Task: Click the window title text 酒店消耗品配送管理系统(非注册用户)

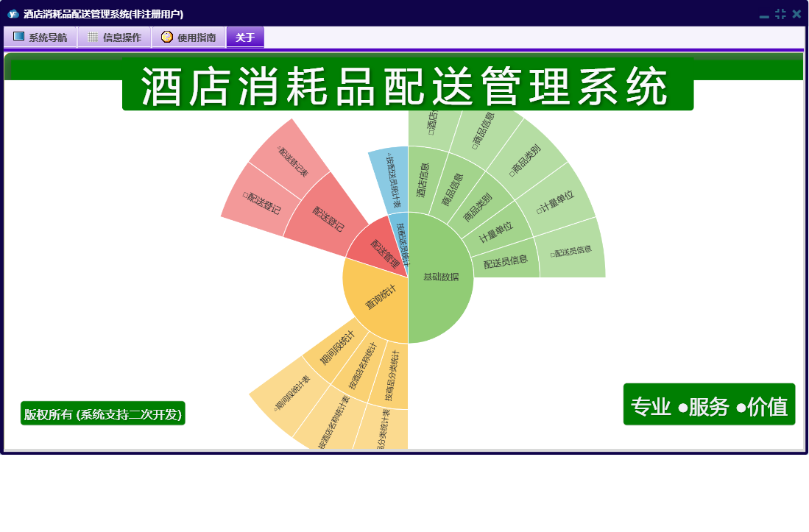Action: [103, 14]
